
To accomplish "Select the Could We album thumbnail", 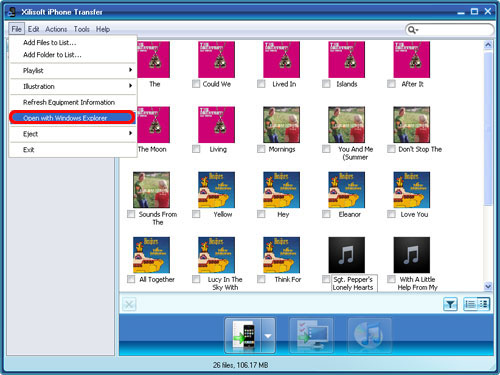I will 216,60.
